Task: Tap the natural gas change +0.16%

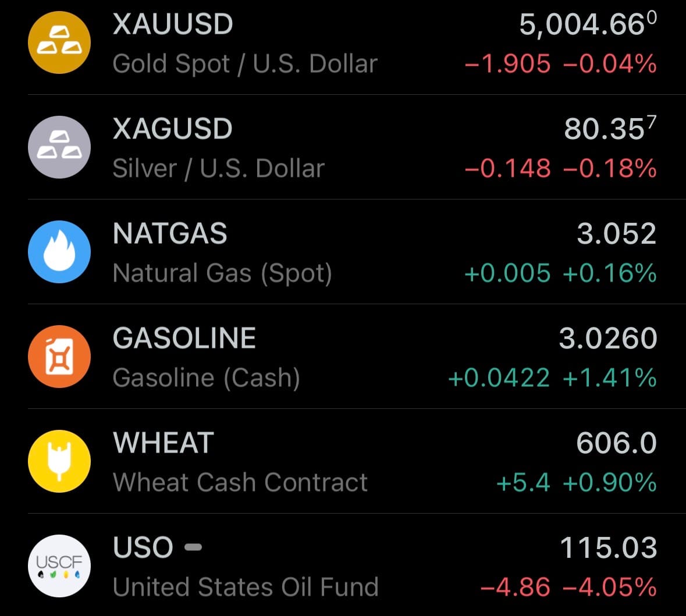Action: (610, 273)
